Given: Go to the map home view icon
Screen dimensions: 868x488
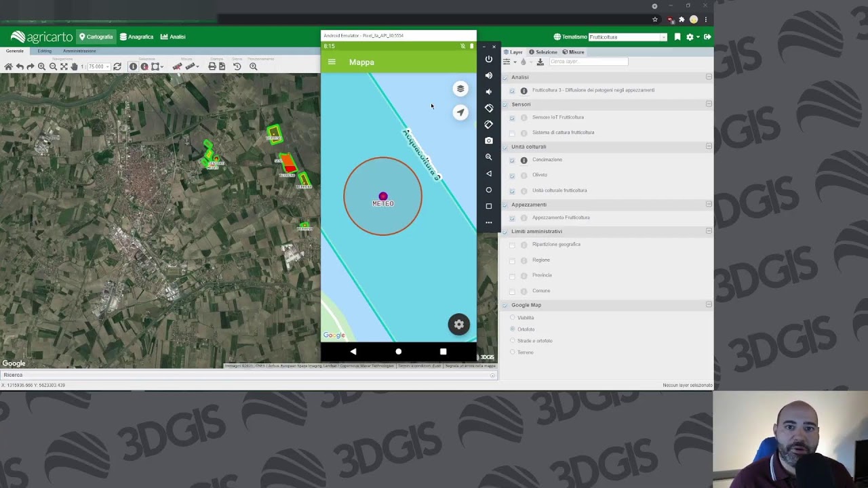Looking at the screenshot, I should (x=9, y=66).
